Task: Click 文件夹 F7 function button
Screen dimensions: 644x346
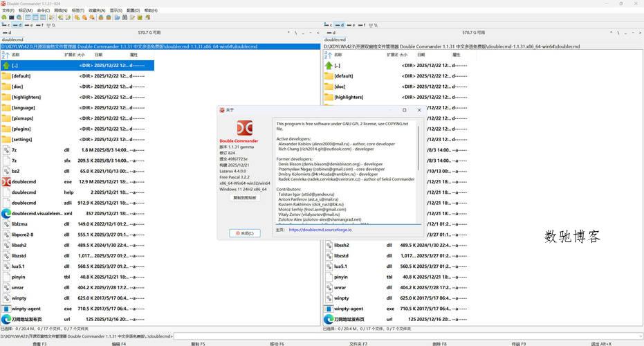Action: click(358, 343)
